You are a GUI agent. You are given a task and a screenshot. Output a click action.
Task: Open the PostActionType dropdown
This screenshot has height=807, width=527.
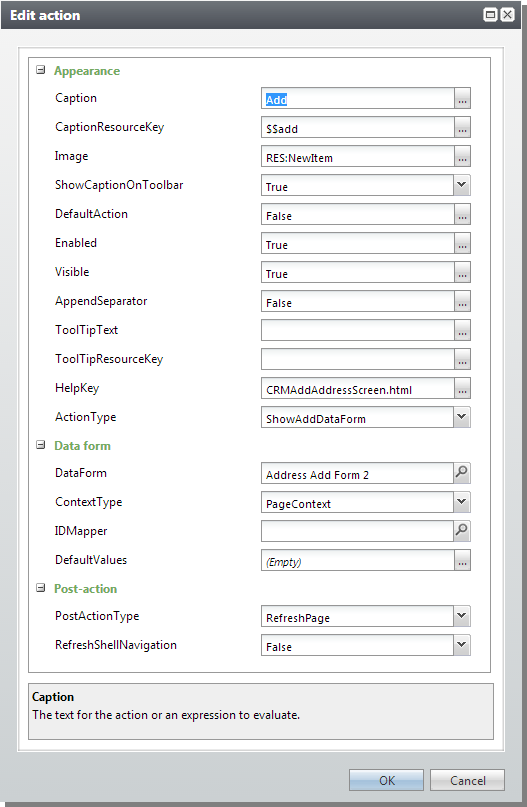[462, 617]
